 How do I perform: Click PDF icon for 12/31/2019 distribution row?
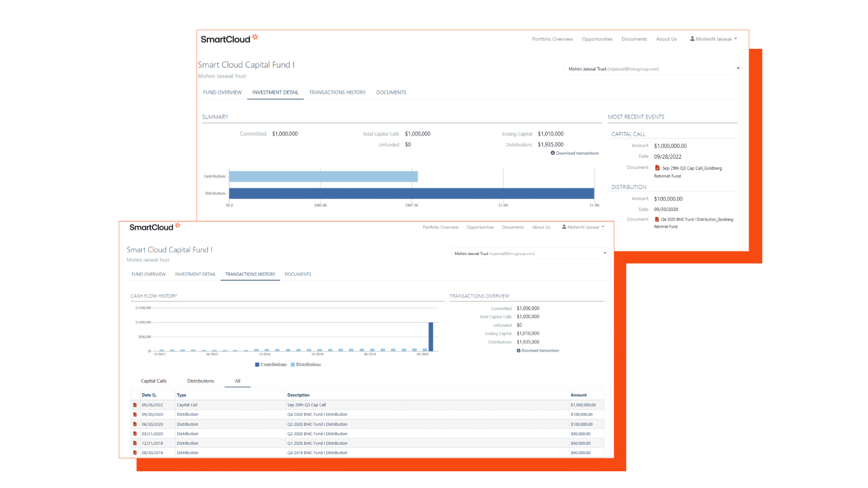(135, 443)
